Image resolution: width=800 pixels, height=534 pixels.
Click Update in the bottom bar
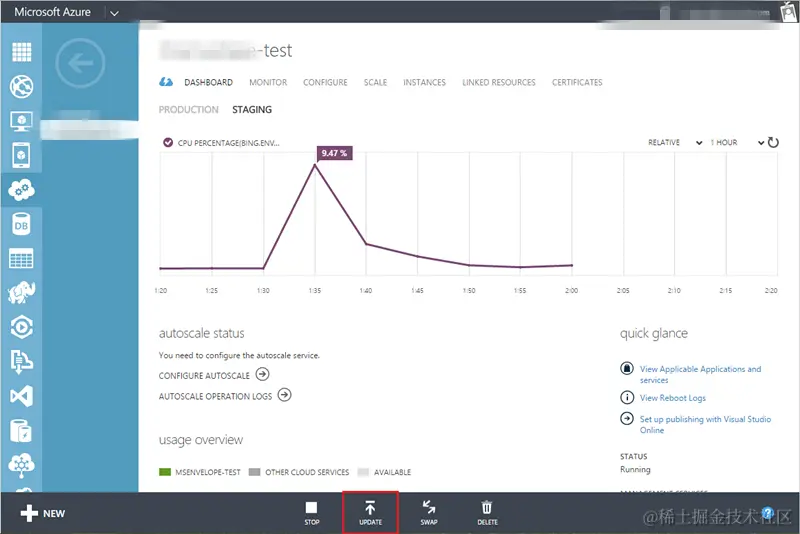pyautogui.click(x=370, y=513)
